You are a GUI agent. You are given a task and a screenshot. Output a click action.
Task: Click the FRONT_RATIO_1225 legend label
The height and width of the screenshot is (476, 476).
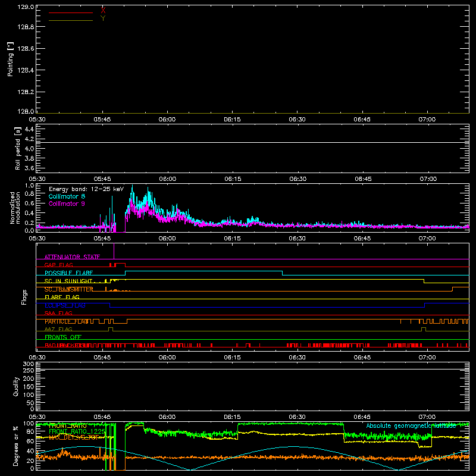click(x=77, y=431)
